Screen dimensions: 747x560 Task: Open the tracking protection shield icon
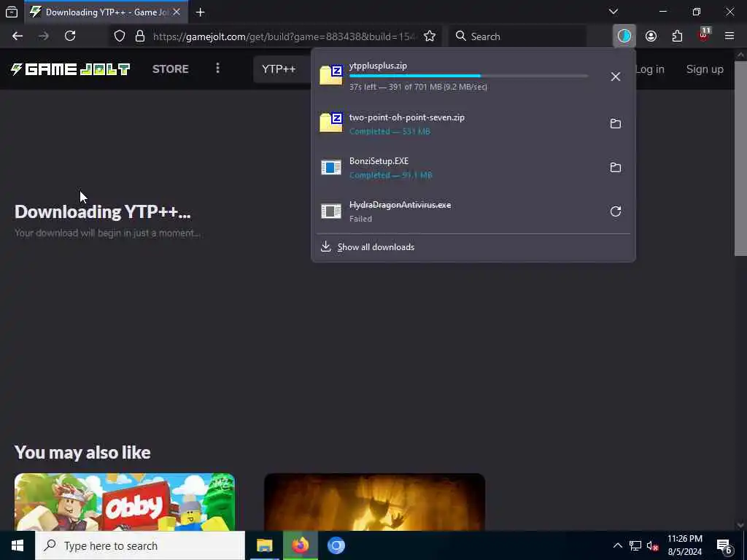(120, 36)
